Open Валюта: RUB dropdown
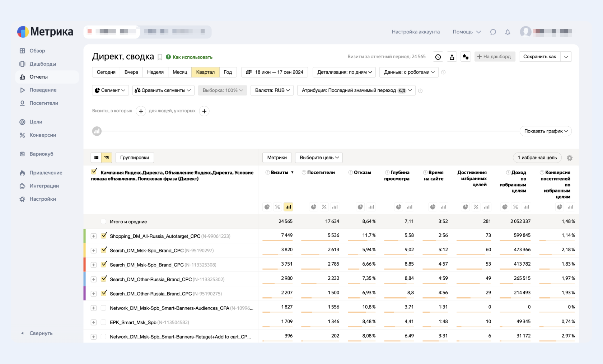603x364 pixels. pyautogui.click(x=272, y=90)
